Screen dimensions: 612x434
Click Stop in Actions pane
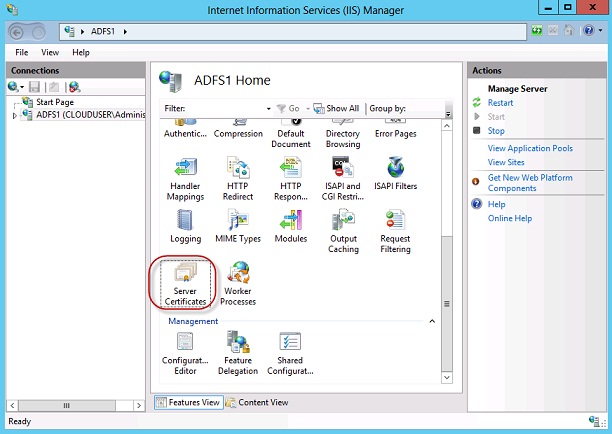(496, 131)
